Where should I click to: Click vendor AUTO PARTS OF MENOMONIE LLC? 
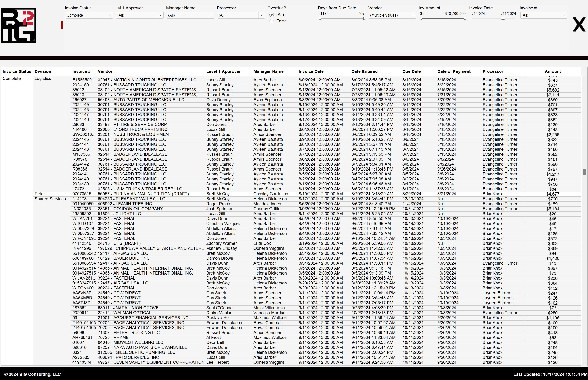click(141, 100)
